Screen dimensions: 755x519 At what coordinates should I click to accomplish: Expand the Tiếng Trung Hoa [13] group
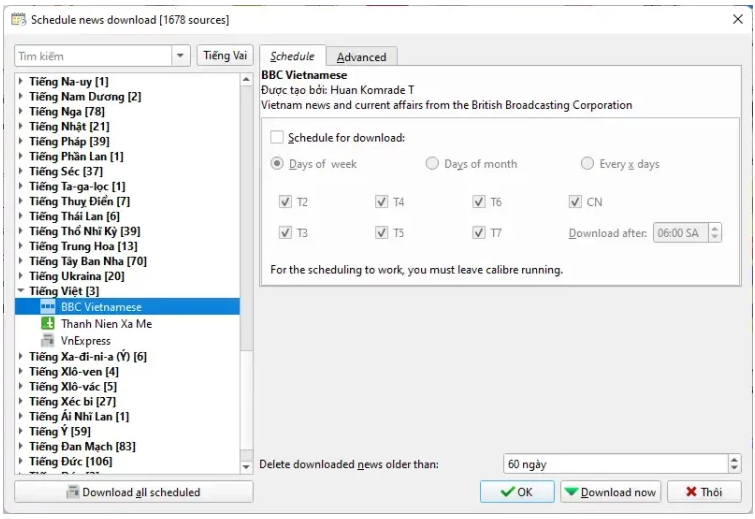pyautogui.click(x=21, y=246)
